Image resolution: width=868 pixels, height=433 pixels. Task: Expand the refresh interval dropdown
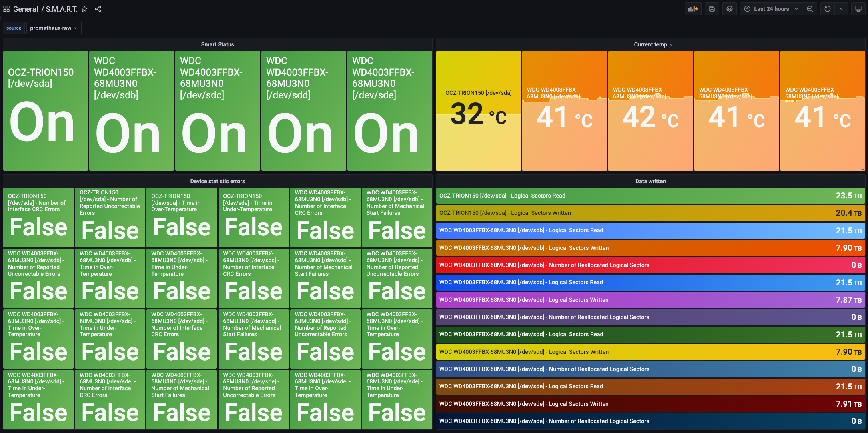pyautogui.click(x=841, y=9)
